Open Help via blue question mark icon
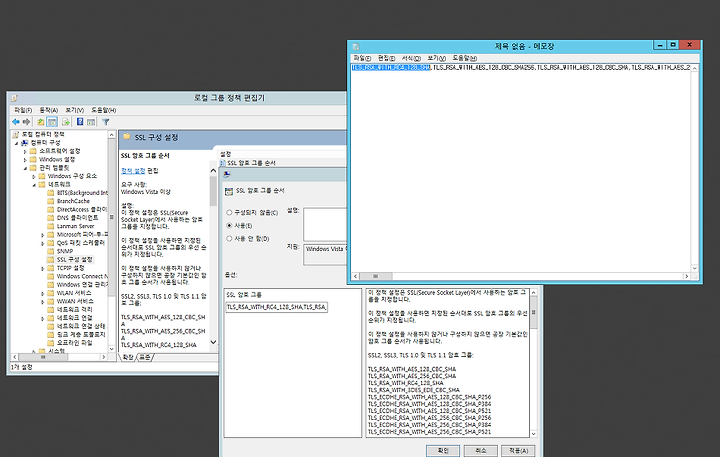The image size is (720, 457). coord(80,122)
